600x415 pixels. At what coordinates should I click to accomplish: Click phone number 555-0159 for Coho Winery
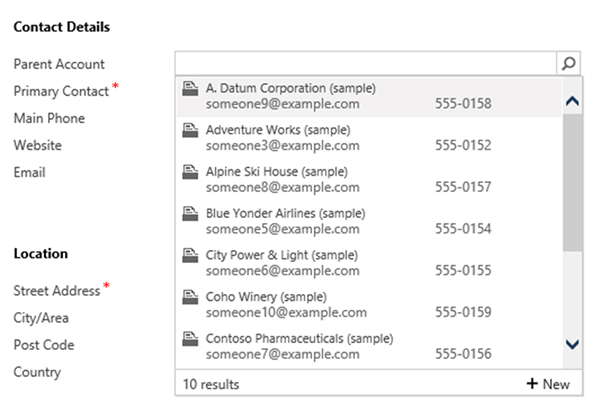coord(463,312)
